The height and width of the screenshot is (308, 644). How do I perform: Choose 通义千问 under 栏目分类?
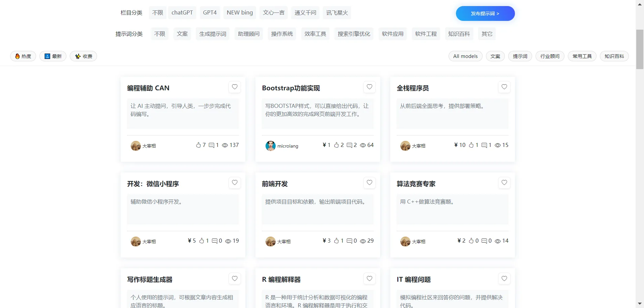(305, 13)
